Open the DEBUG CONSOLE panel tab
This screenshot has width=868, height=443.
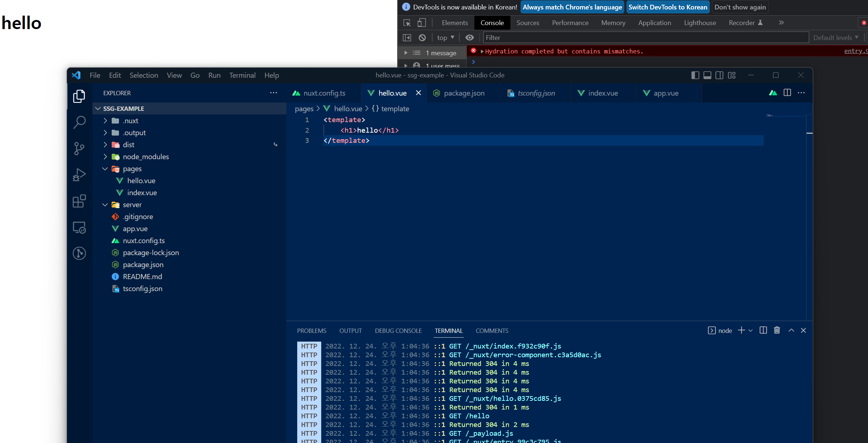pos(398,331)
